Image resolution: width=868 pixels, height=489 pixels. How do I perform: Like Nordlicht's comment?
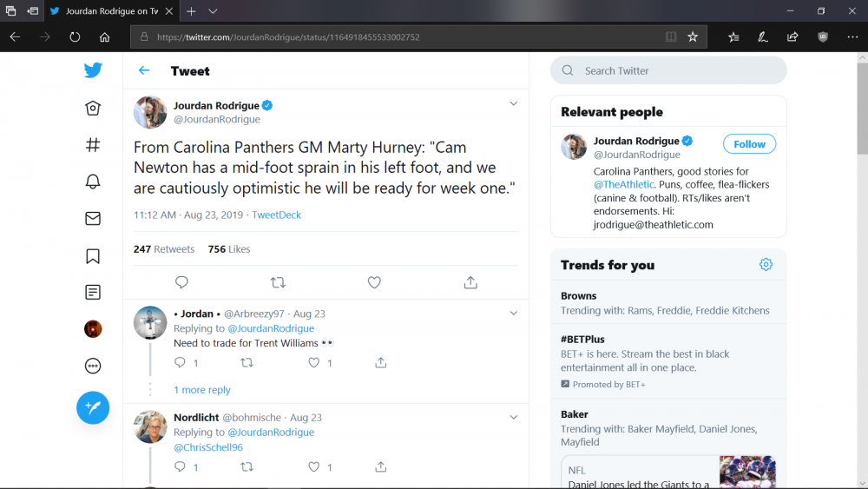pyautogui.click(x=314, y=466)
